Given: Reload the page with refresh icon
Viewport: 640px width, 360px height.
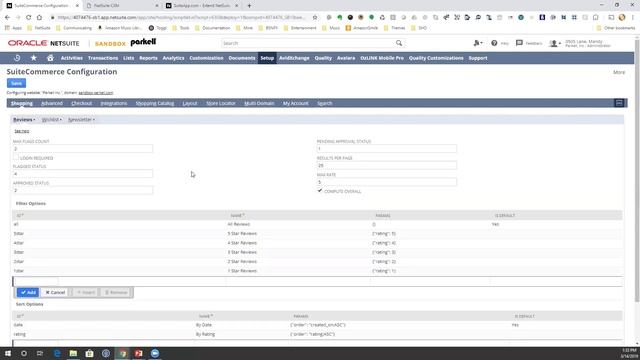Looking at the screenshot, I should point(29,17).
